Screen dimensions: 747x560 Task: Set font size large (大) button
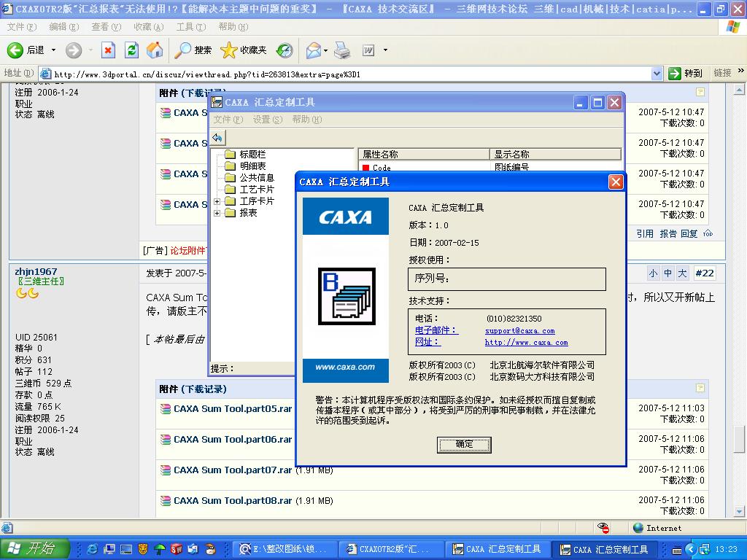[683, 273]
